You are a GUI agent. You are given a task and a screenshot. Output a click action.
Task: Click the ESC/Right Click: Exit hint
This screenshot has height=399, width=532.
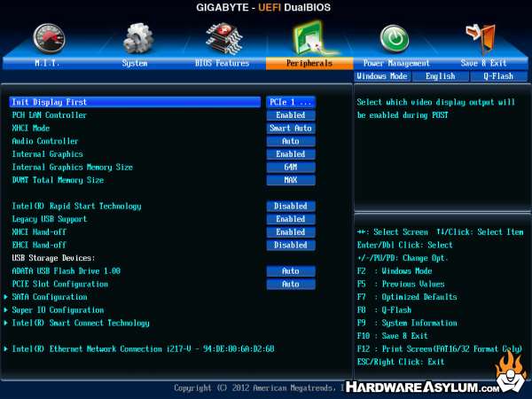coord(401,362)
